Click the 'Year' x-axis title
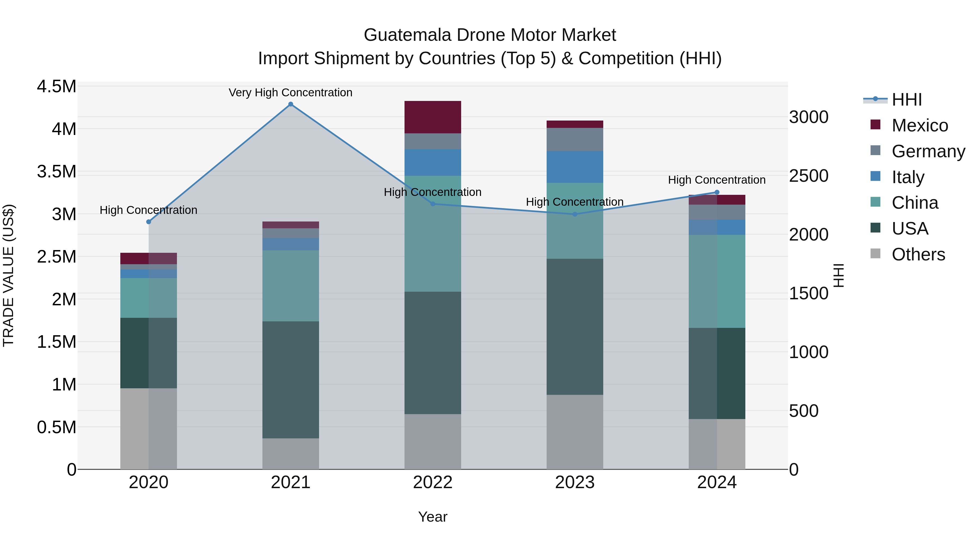 point(433,517)
